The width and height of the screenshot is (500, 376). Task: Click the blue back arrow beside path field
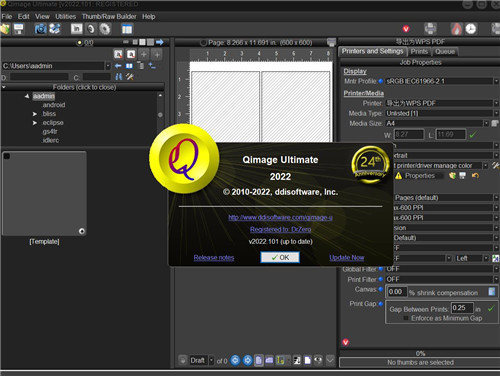pyautogui.click(x=118, y=66)
